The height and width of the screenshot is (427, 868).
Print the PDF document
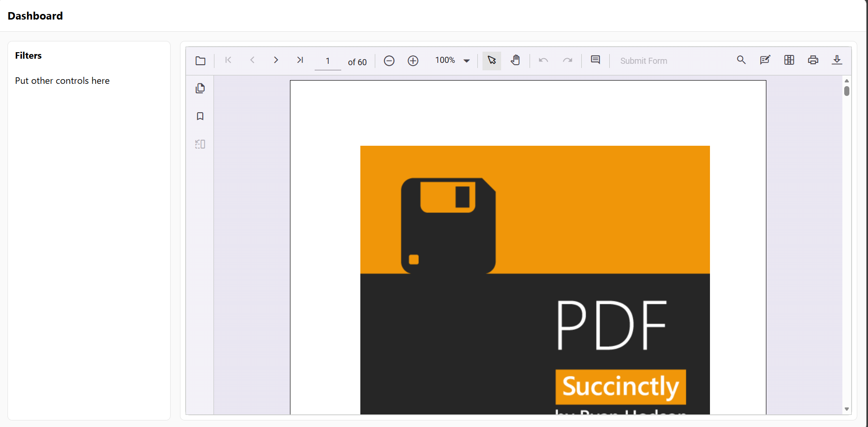(x=813, y=60)
